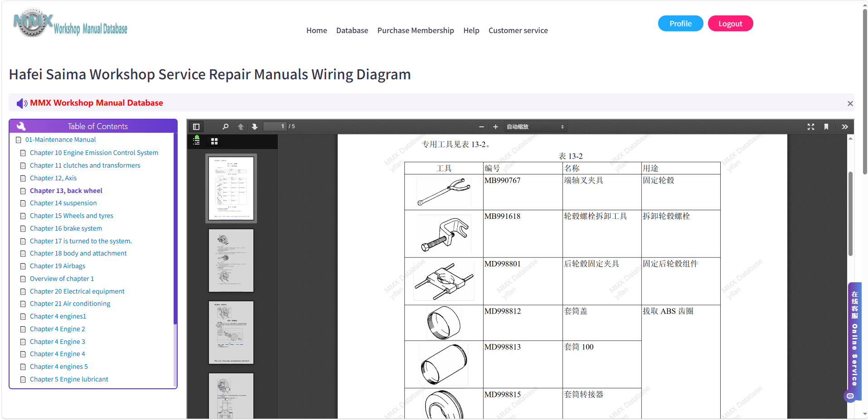Open Purchase Membership page
The width and height of the screenshot is (868, 420).
pos(416,30)
